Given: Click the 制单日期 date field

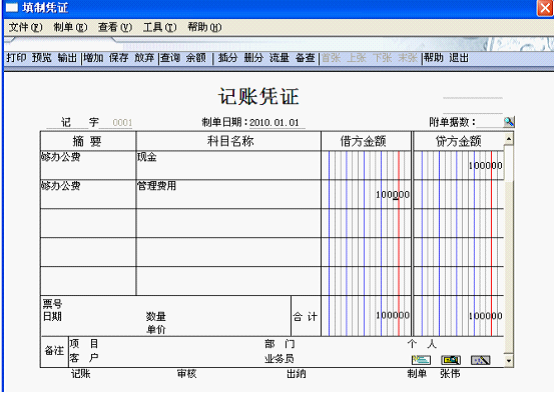Looking at the screenshot, I should [x=277, y=123].
